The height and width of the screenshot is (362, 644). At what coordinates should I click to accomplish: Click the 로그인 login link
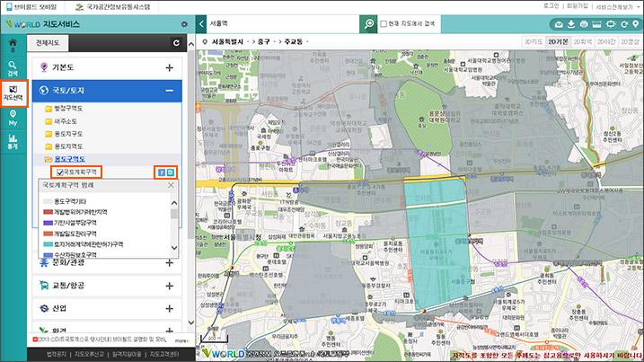pos(551,5)
